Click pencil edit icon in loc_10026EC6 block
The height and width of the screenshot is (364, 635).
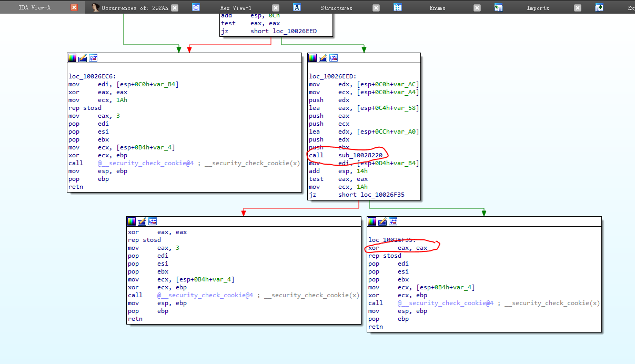tap(83, 58)
